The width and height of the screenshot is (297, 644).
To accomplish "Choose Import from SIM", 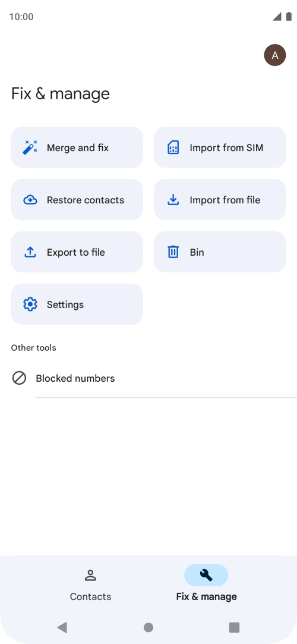I will tap(220, 147).
